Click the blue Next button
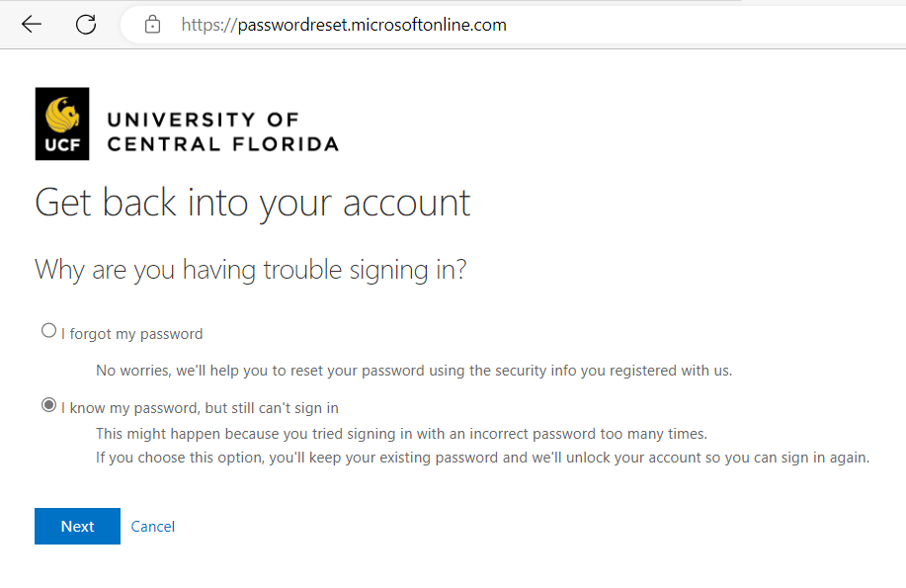 click(x=77, y=526)
